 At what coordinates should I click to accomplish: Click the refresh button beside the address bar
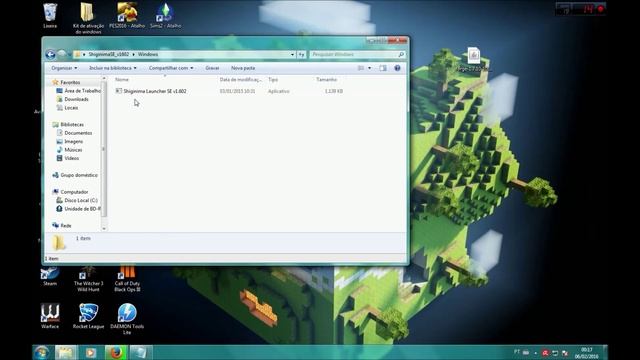(301, 54)
